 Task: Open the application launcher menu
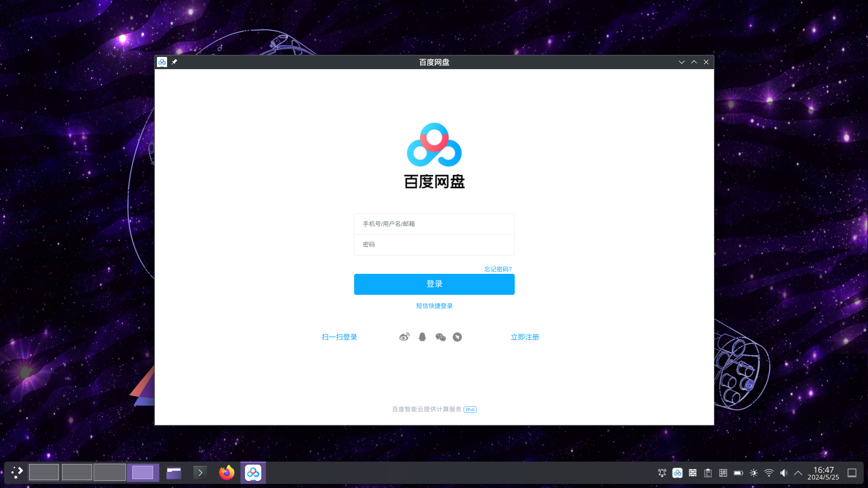coord(17,472)
